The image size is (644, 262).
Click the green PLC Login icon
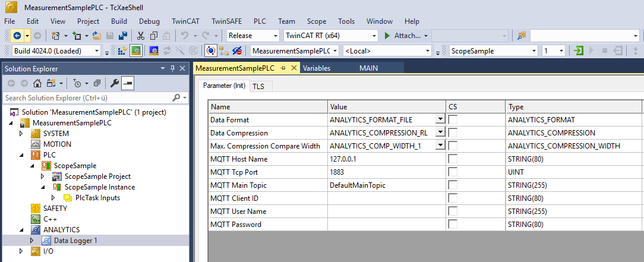(578, 51)
